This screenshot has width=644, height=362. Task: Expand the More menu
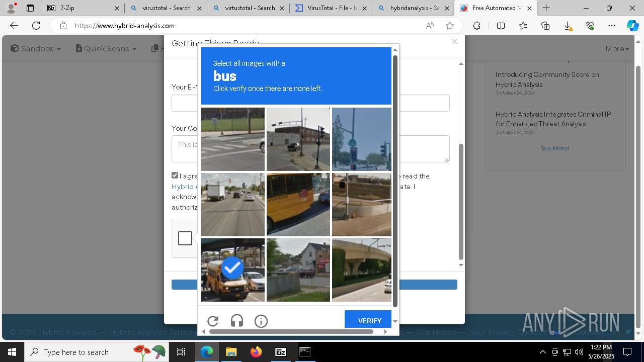pos(617,48)
